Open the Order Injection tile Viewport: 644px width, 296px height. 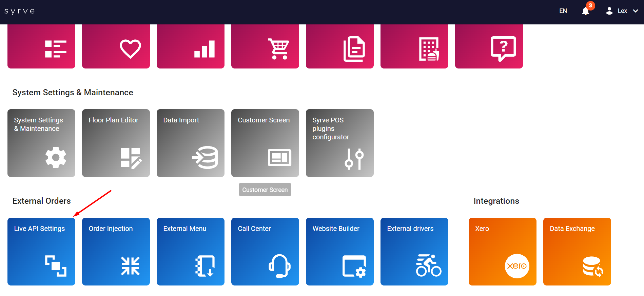click(116, 251)
